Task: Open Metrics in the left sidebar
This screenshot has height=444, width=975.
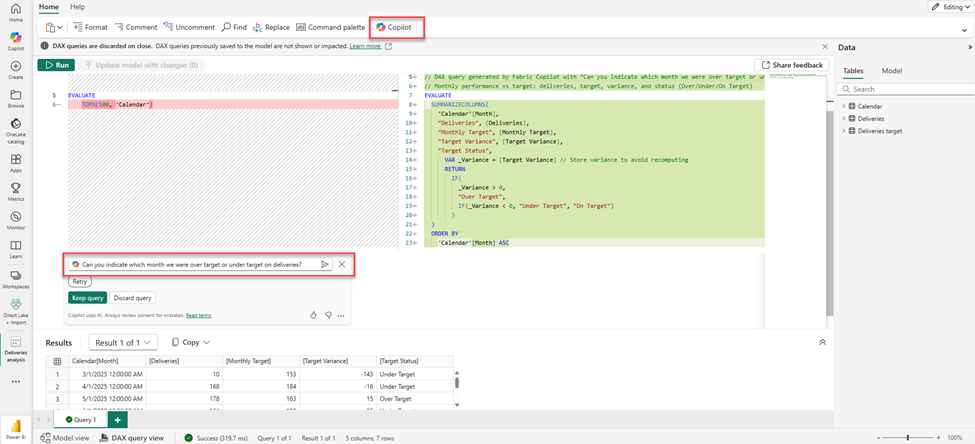Action: [15, 189]
